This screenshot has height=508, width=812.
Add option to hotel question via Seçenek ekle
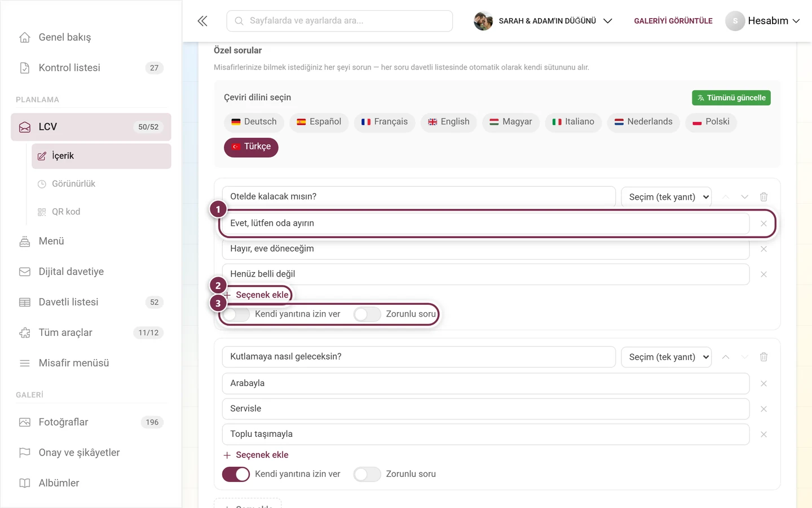click(x=256, y=295)
